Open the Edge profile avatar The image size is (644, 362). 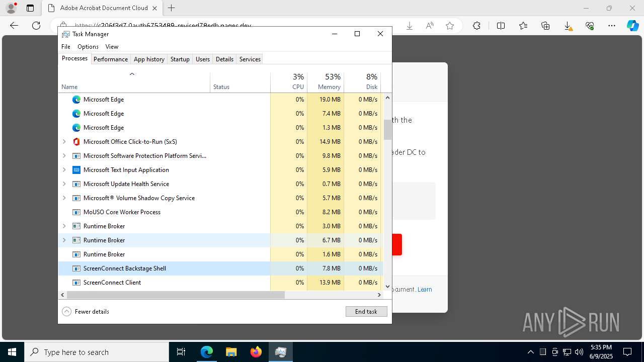tap(11, 8)
